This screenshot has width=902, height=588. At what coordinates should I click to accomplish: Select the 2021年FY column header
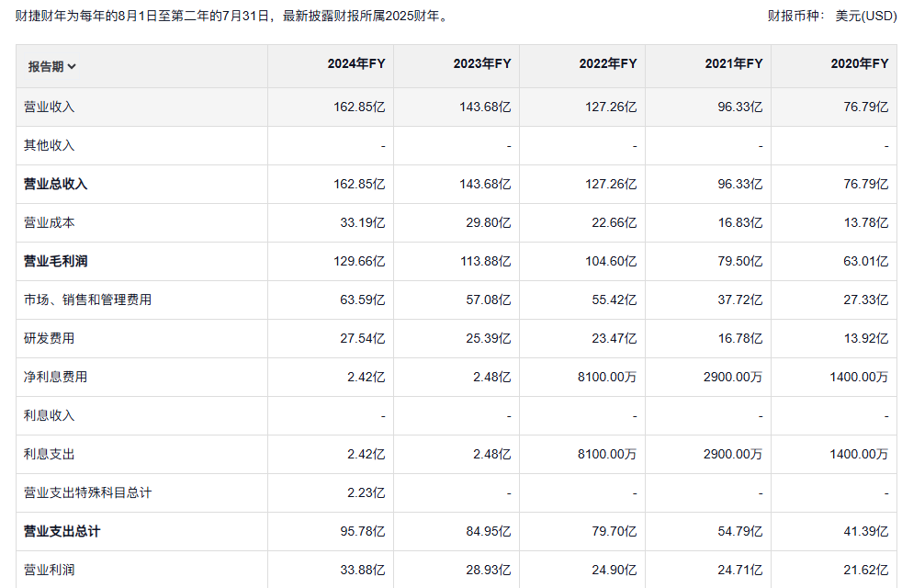point(734,64)
